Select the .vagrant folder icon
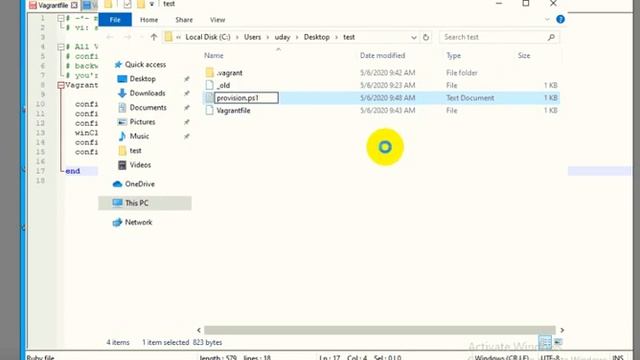Screen dimensions: 640x360 (x=209, y=73)
